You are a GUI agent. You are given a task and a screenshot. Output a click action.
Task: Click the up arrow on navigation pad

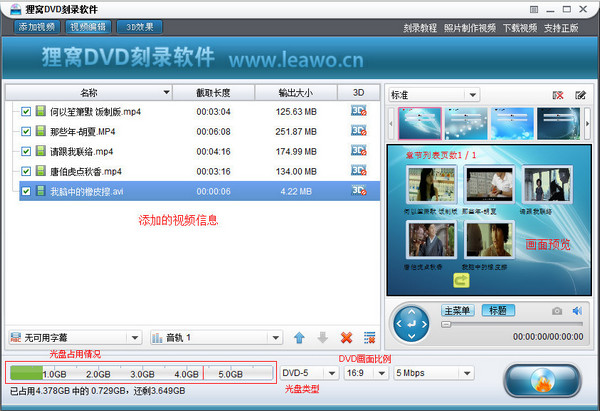click(x=411, y=312)
